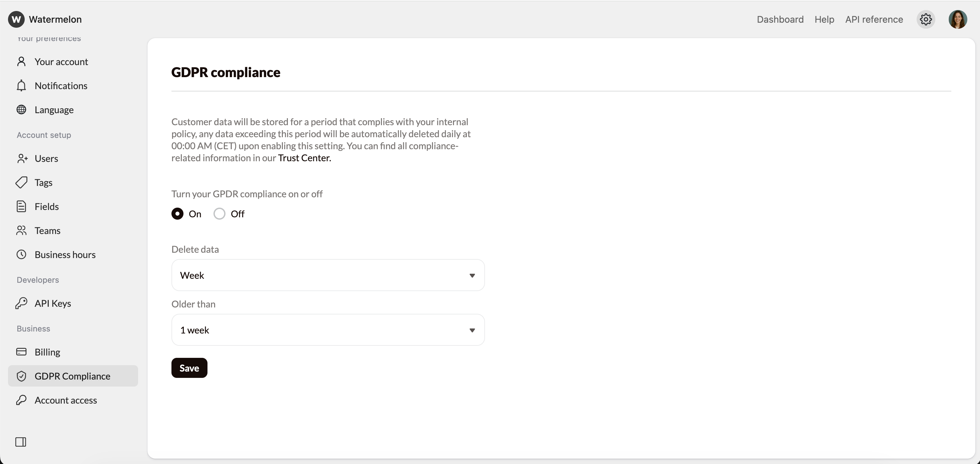This screenshot has height=464, width=980.
Task: Open Help in the top navigation
Action: pos(824,19)
